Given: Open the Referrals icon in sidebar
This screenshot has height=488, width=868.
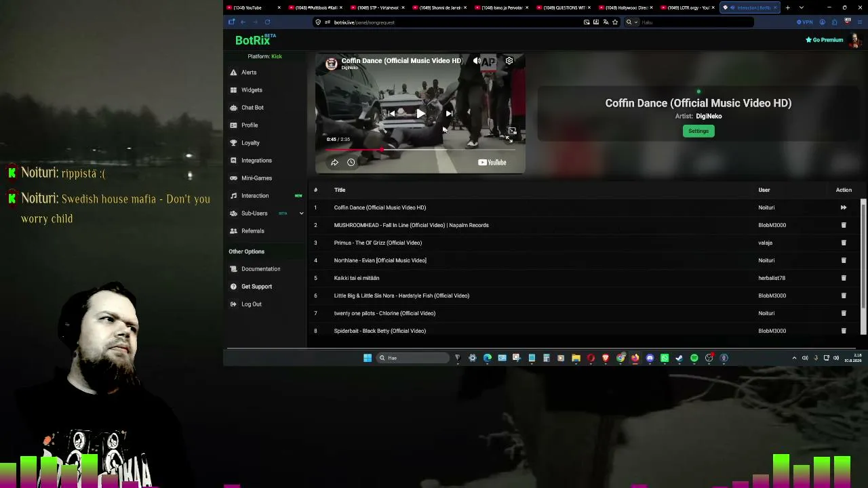Looking at the screenshot, I should tap(233, 231).
